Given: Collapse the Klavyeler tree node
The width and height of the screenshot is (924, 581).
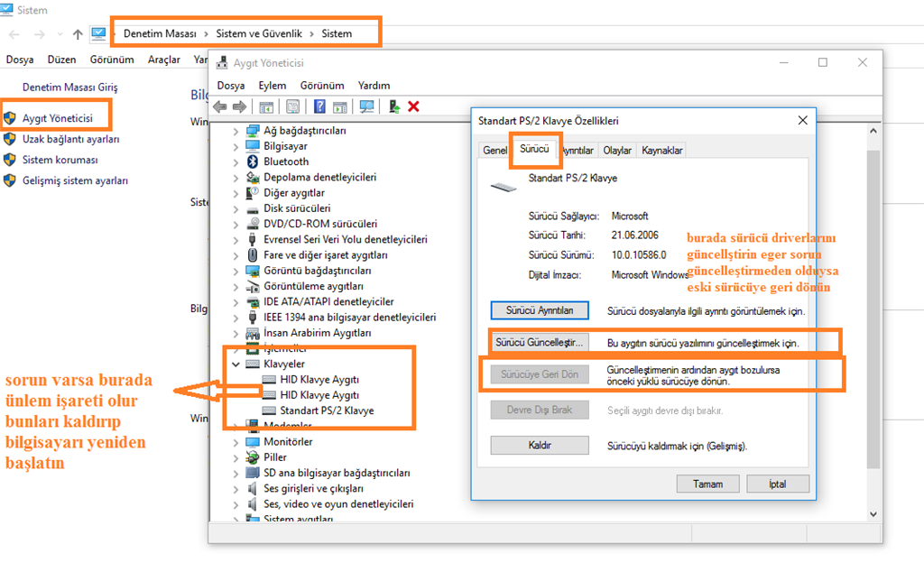Looking at the screenshot, I should point(236,364).
